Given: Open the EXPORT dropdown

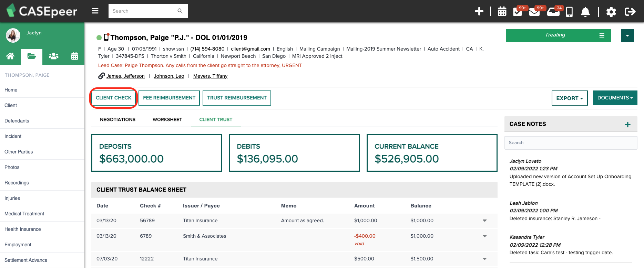Looking at the screenshot, I should (x=570, y=98).
